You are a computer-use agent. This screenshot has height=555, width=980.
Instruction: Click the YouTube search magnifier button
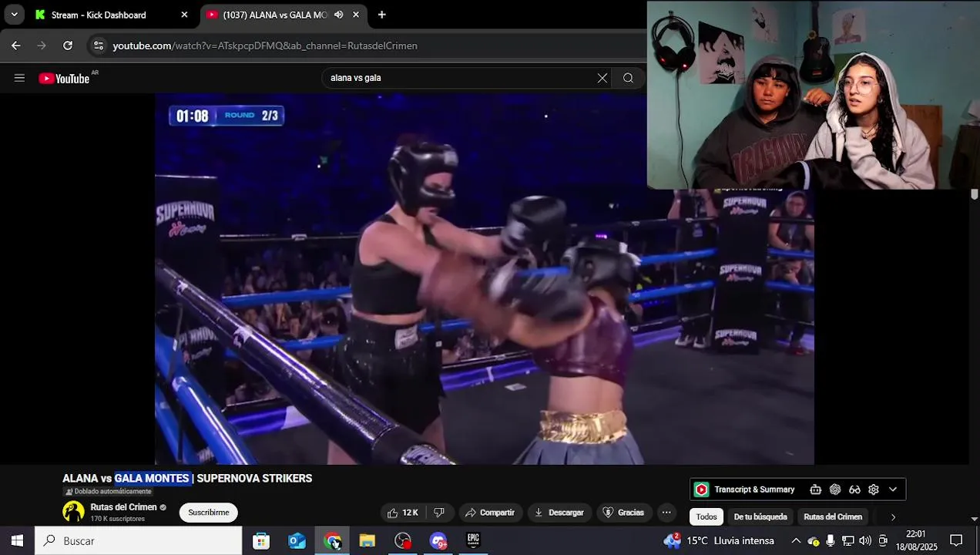coord(629,78)
